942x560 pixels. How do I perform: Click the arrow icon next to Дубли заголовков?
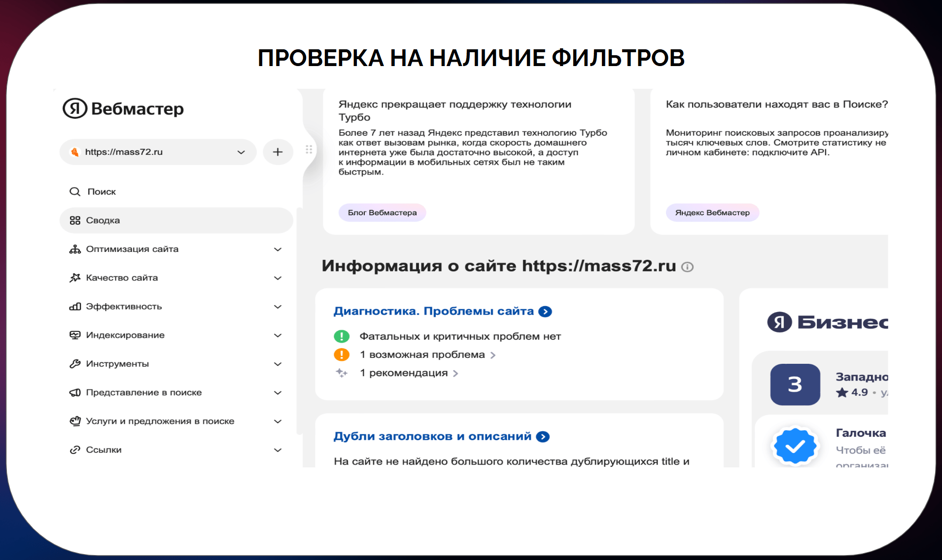pyautogui.click(x=543, y=437)
